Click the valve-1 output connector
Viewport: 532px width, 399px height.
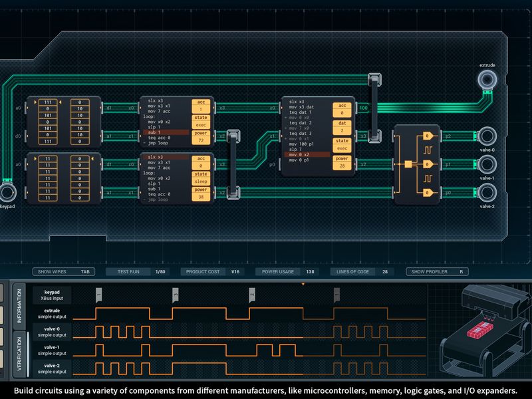click(487, 164)
